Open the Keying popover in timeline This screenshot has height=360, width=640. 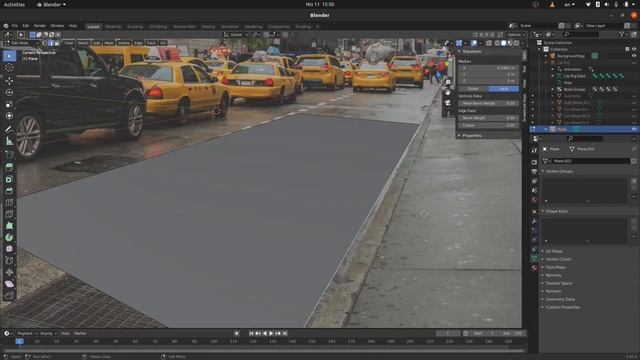click(x=48, y=333)
